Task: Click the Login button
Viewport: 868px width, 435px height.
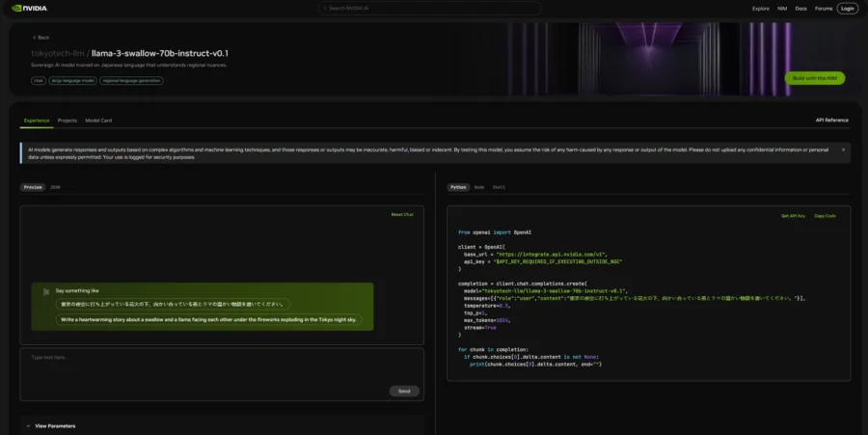Action: [848, 9]
